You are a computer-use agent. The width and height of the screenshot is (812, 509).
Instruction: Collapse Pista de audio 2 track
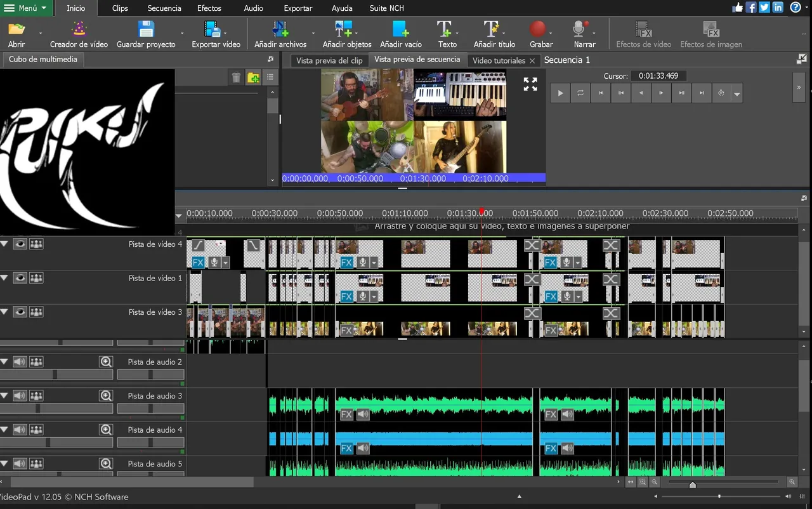(4, 362)
